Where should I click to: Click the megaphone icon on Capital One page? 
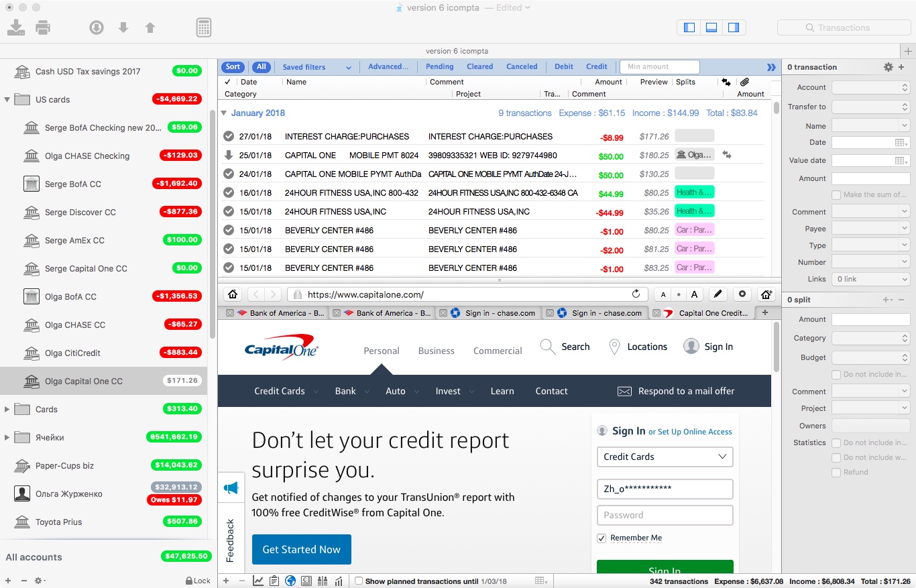pos(231,488)
